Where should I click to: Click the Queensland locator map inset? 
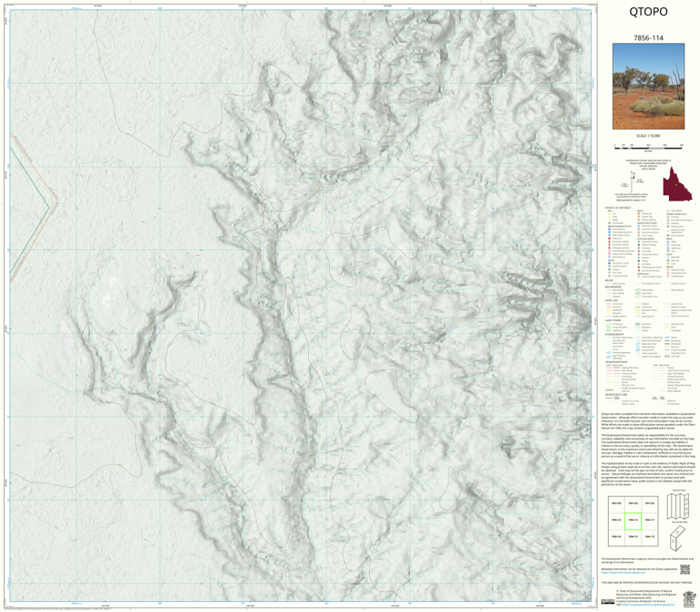tap(677, 184)
